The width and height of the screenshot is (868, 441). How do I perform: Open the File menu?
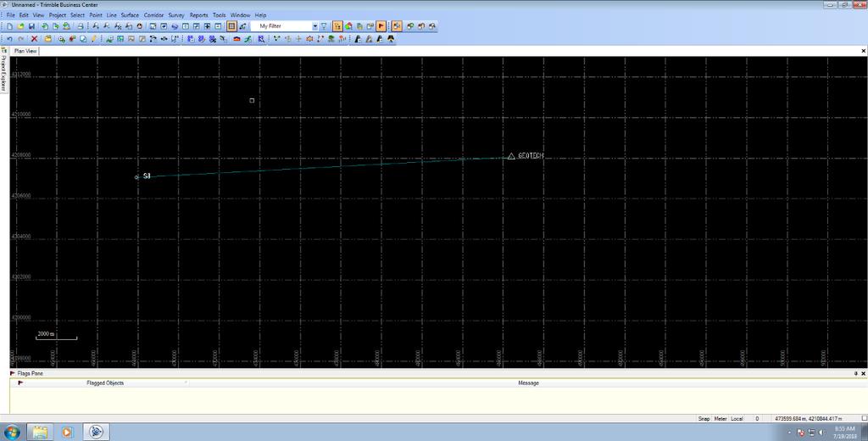click(10, 15)
